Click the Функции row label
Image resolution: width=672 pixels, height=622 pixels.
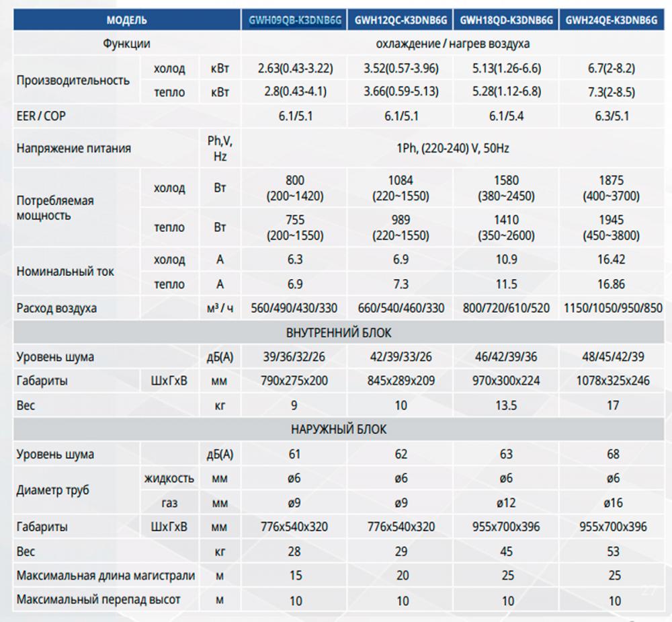pyautogui.click(x=126, y=44)
